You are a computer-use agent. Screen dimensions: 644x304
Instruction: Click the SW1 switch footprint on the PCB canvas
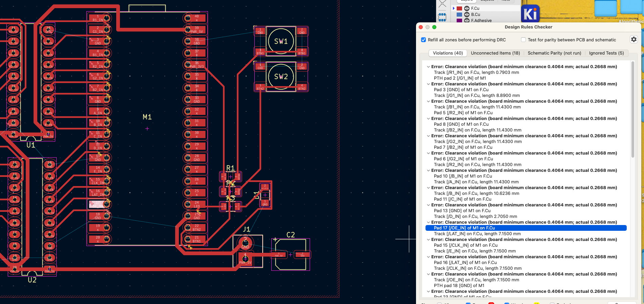281,41
